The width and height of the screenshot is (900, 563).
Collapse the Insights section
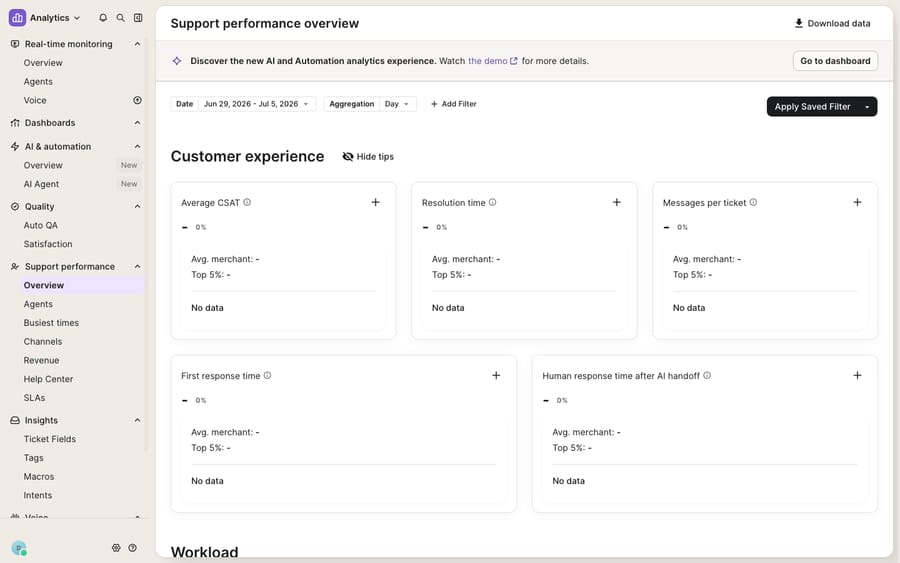[x=137, y=420]
